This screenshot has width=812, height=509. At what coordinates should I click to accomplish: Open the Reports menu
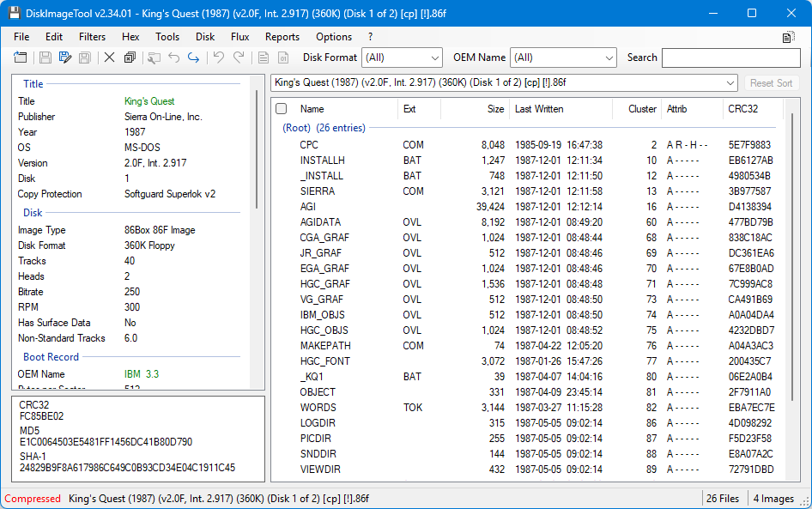point(282,37)
